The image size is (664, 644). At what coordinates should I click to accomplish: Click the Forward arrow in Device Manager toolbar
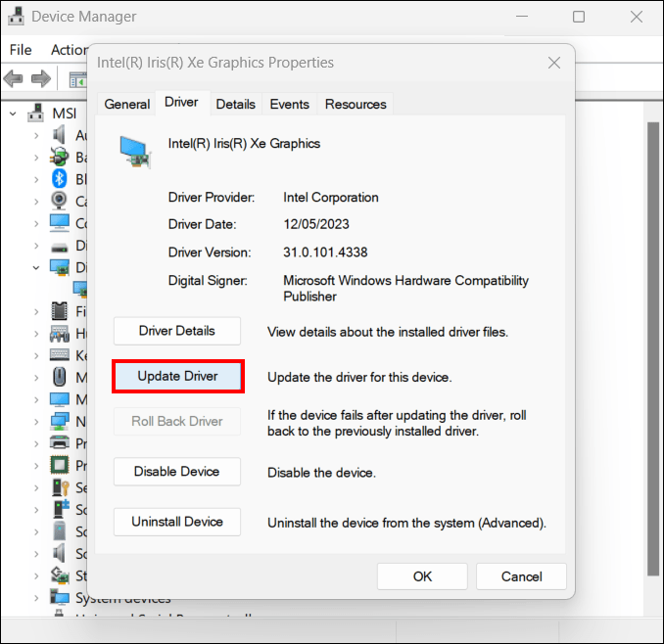(41, 78)
